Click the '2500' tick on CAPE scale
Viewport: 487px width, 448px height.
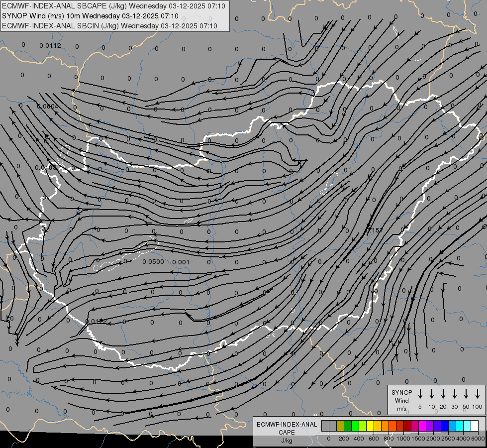(448, 439)
